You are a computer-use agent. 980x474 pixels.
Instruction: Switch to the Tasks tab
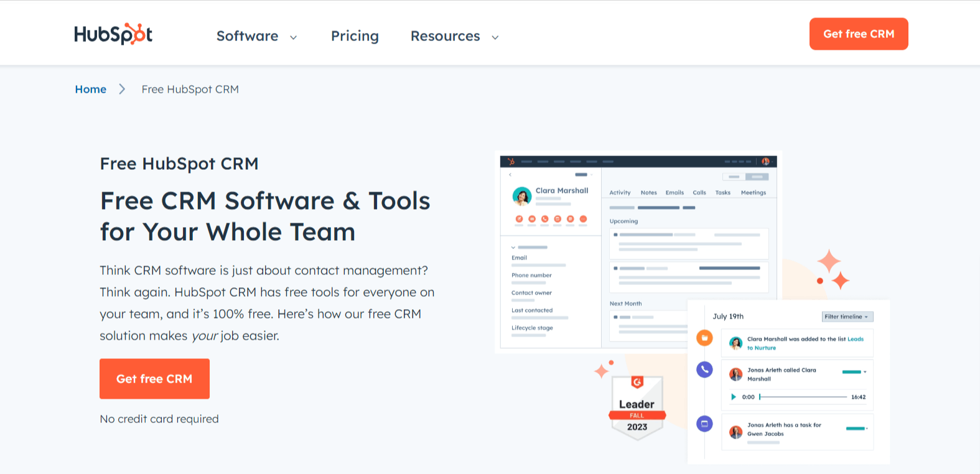[723, 193]
